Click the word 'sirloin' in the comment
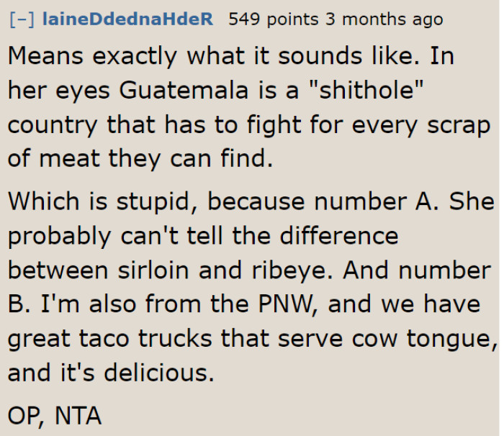Viewport: 504px width, 436px height. (x=153, y=271)
